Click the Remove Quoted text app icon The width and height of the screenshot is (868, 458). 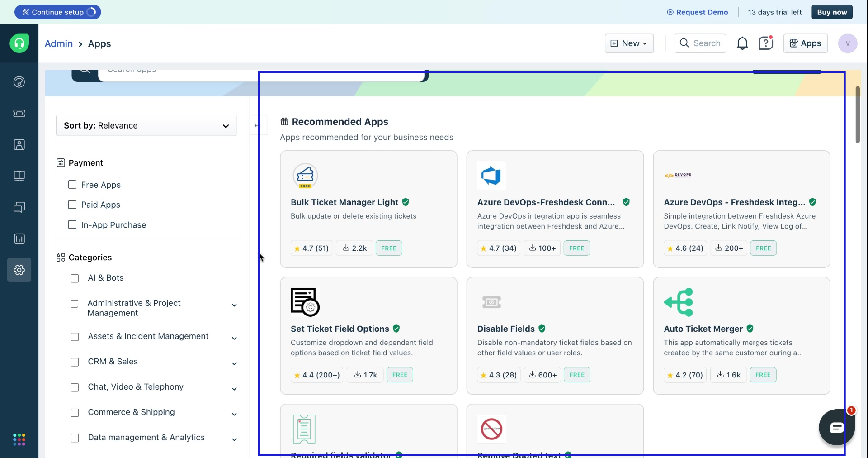[x=491, y=429]
